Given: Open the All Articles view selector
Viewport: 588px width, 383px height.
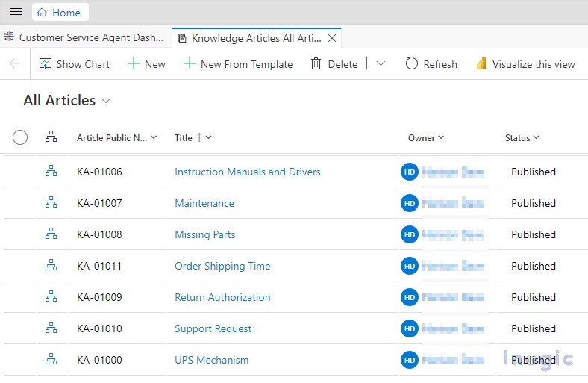Looking at the screenshot, I should coord(66,101).
